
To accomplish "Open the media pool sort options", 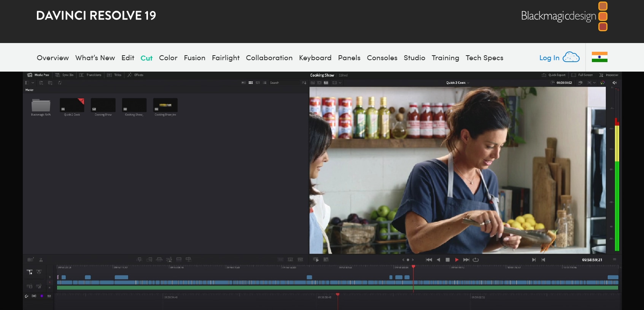I will click(x=304, y=83).
